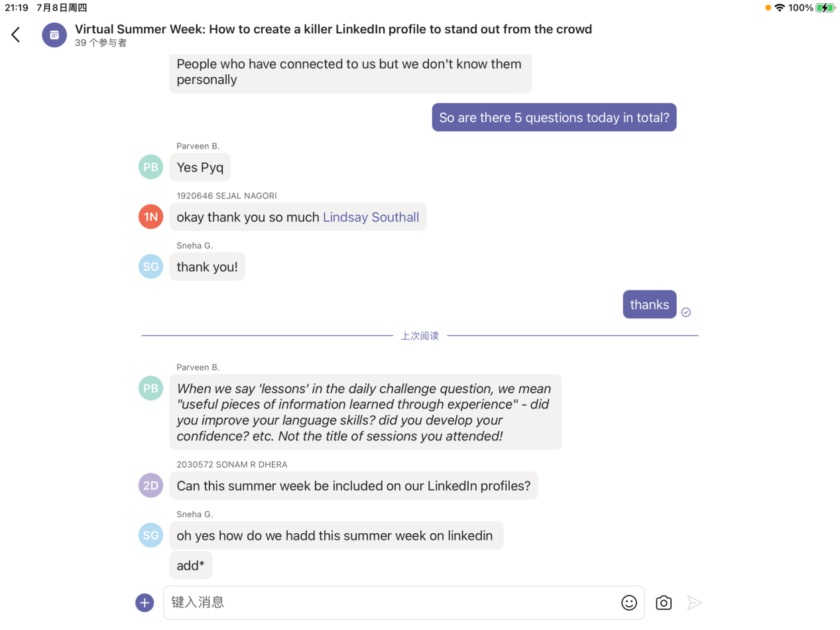Image resolution: width=840 pixels, height=630 pixels.
Task: Tap the 'So are there 5 questions' message
Action: [554, 117]
